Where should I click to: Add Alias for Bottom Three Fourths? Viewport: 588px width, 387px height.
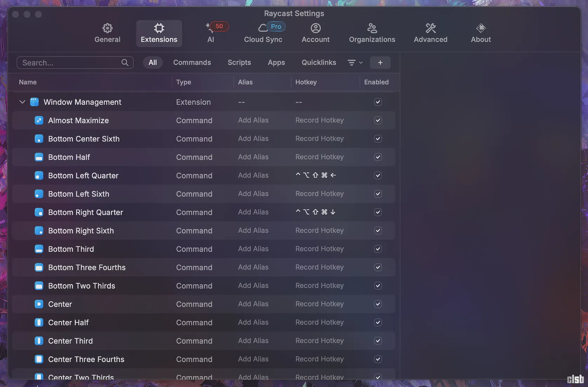pyautogui.click(x=253, y=267)
